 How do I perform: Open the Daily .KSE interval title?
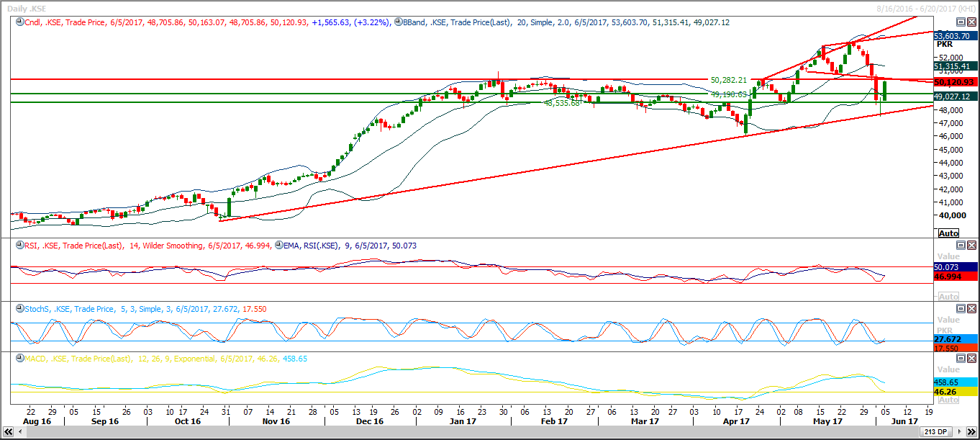click(27, 6)
